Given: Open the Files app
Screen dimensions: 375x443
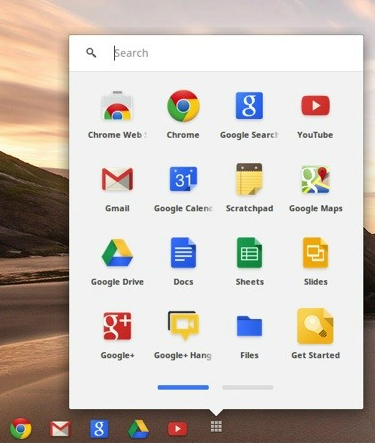Looking at the screenshot, I should (249, 326).
